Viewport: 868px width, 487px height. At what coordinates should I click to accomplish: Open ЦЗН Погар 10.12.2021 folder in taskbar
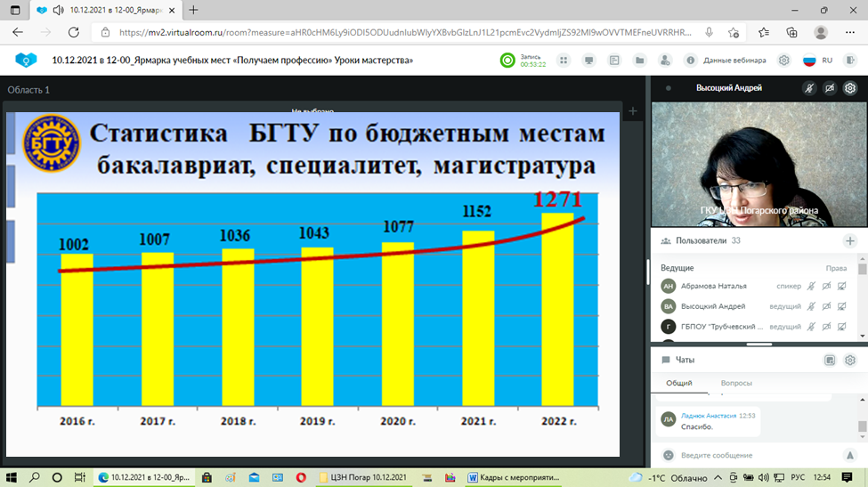(x=363, y=477)
